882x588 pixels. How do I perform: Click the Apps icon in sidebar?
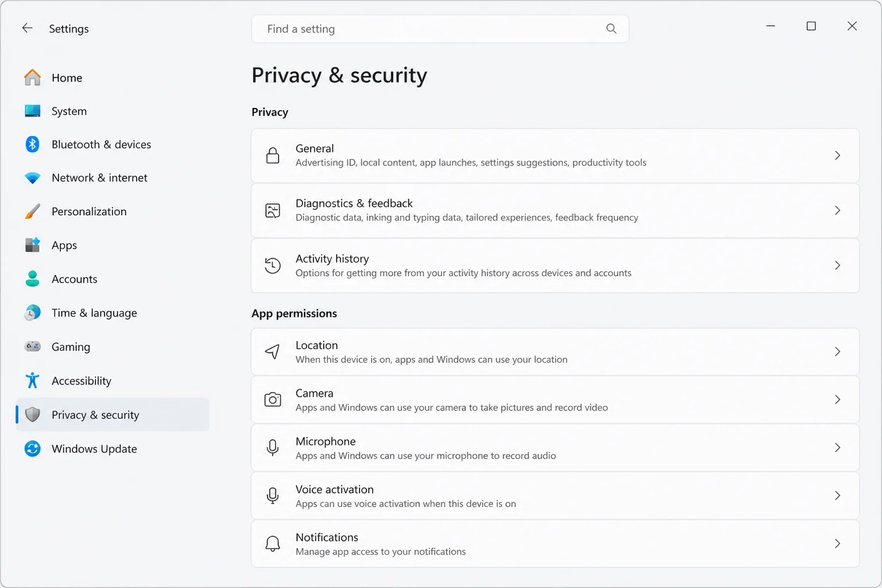click(x=33, y=245)
